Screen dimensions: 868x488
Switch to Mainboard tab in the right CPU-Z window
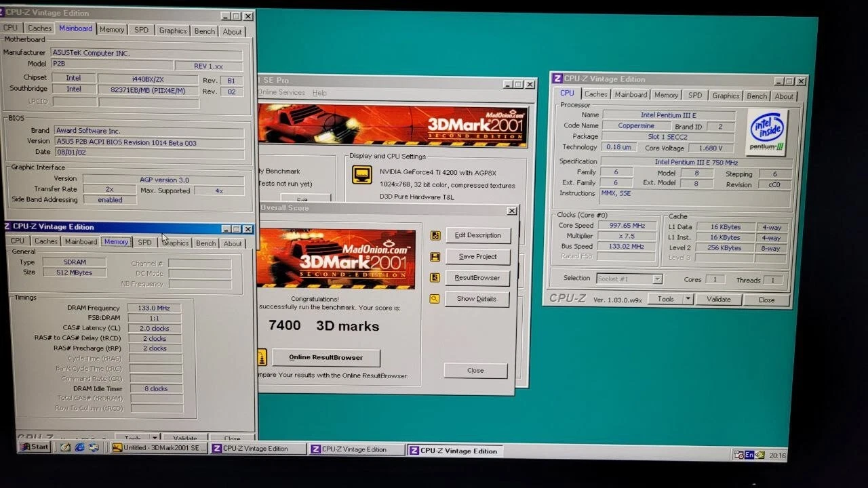tap(631, 95)
